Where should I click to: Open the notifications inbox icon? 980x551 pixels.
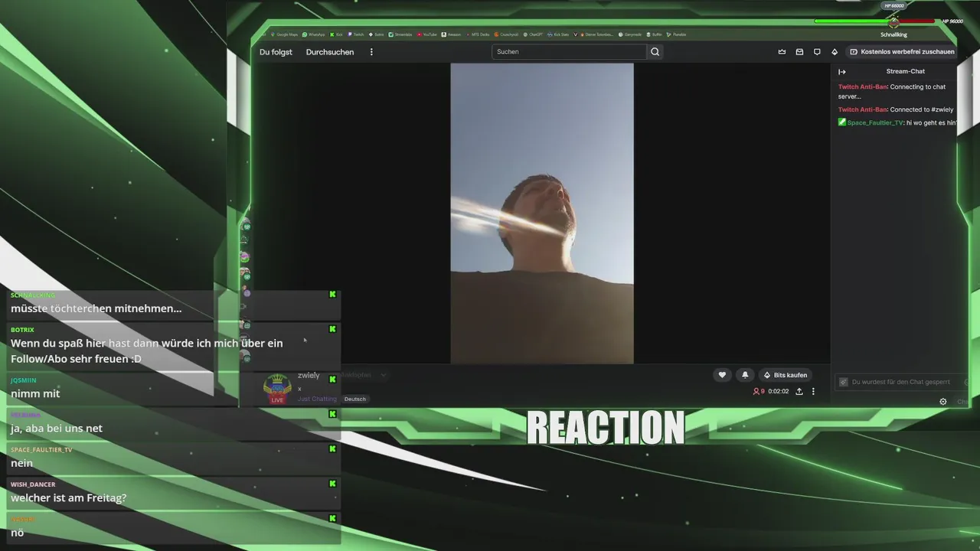click(x=799, y=52)
